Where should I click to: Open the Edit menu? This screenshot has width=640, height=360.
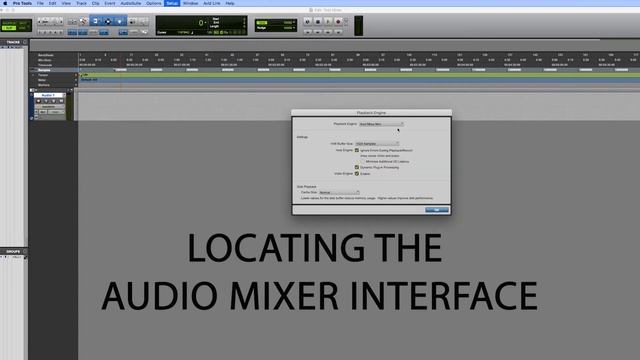[x=53, y=3]
